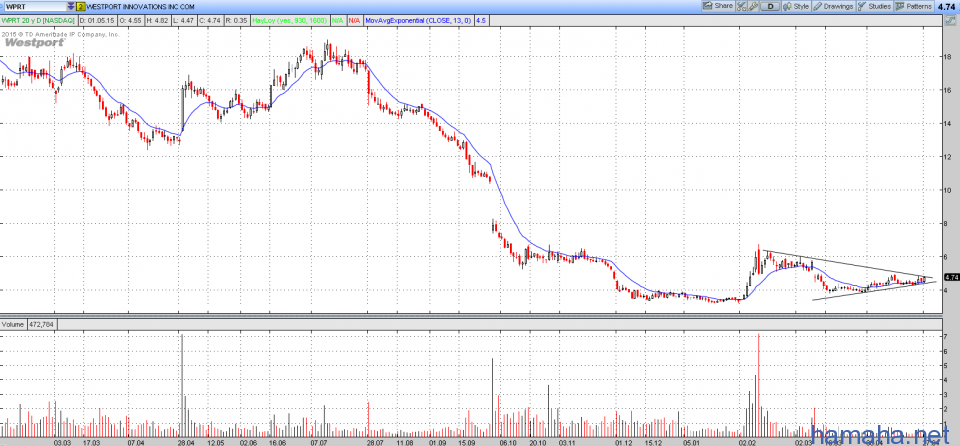The image size is (960, 446).
Task: Open the Style menu
Action: tap(796, 6)
